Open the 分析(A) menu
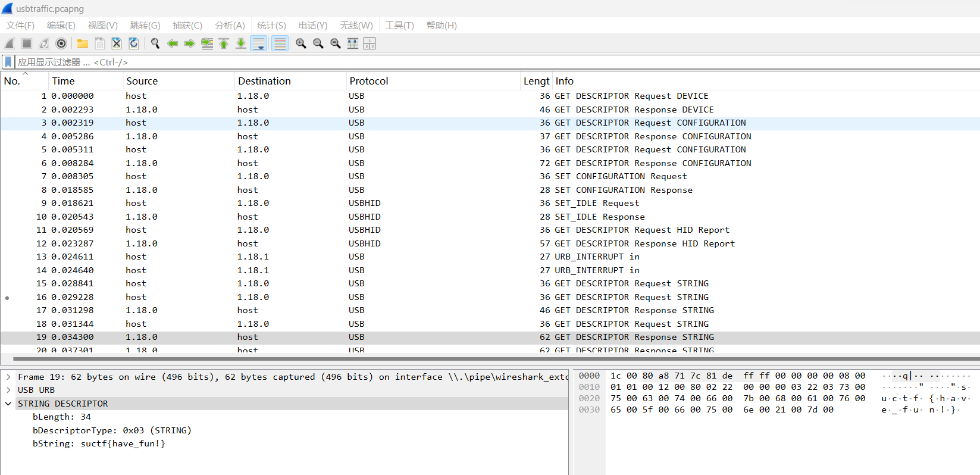The image size is (980, 475). (x=230, y=26)
